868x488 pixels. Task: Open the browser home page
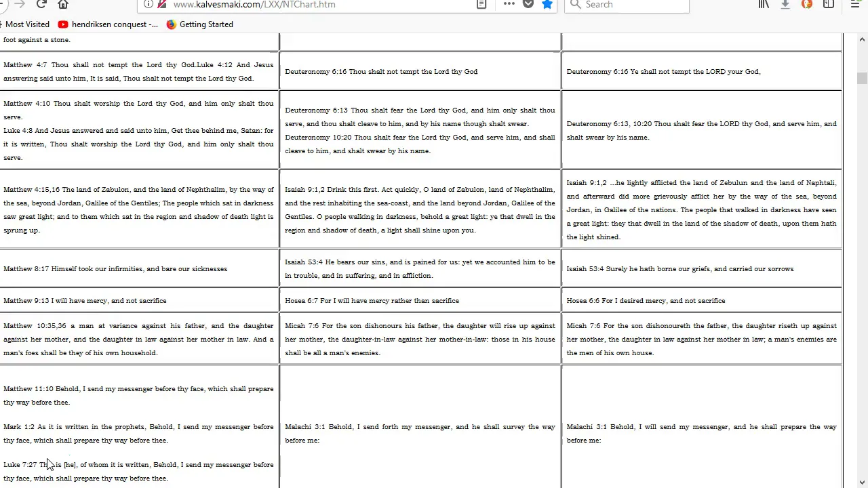63,4
